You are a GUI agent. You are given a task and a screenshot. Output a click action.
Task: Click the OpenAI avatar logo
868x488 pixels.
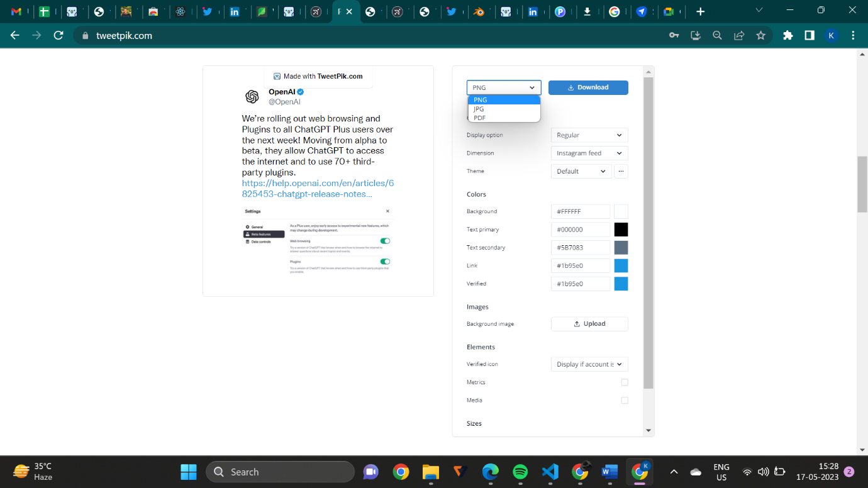(252, 96)
